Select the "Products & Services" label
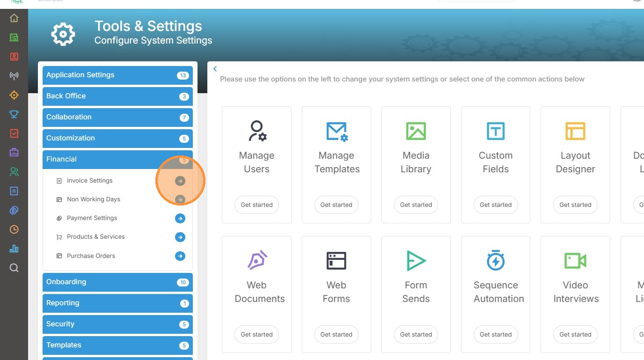The width and height of the screenshot is (644, 360). 96,237
